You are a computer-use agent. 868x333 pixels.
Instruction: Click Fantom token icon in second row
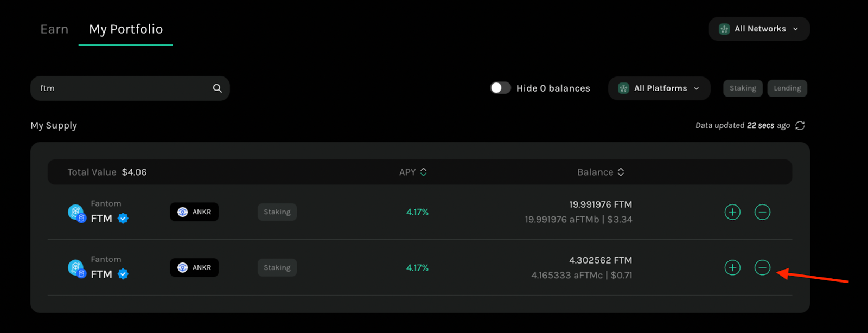click(76, 268)
